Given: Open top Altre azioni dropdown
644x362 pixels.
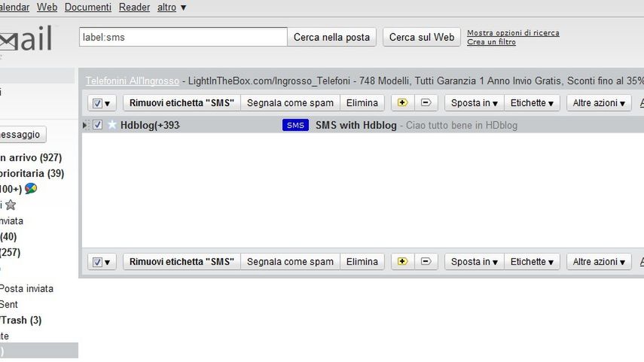Looking at the screenshot, I should click(599, 103).
